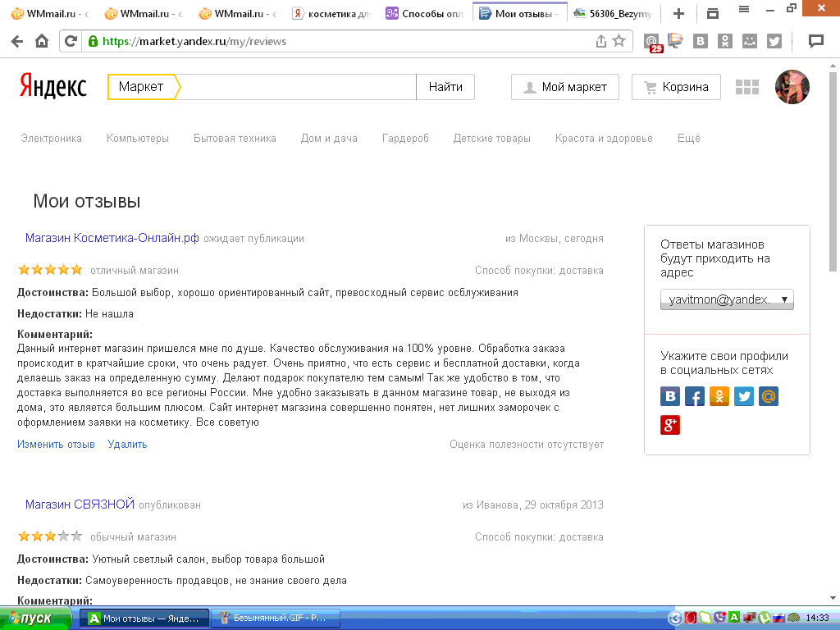This screenshot has width=840, height=630.
Task: Switch to the косметика search tab
Action: (x=332, y=14)
